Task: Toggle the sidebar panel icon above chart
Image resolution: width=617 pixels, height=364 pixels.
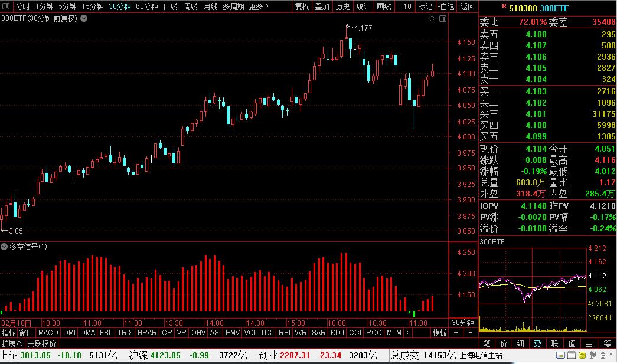Action: point(443,18)
